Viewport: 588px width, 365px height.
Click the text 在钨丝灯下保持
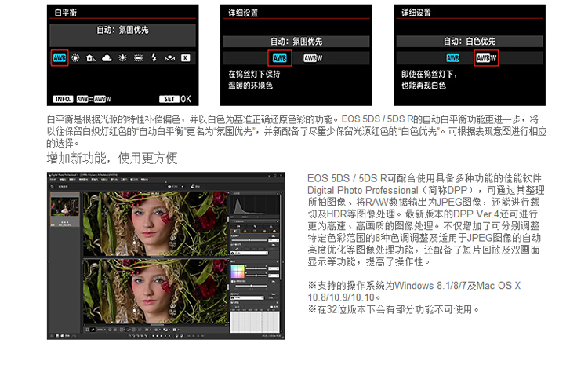(254, 75)
